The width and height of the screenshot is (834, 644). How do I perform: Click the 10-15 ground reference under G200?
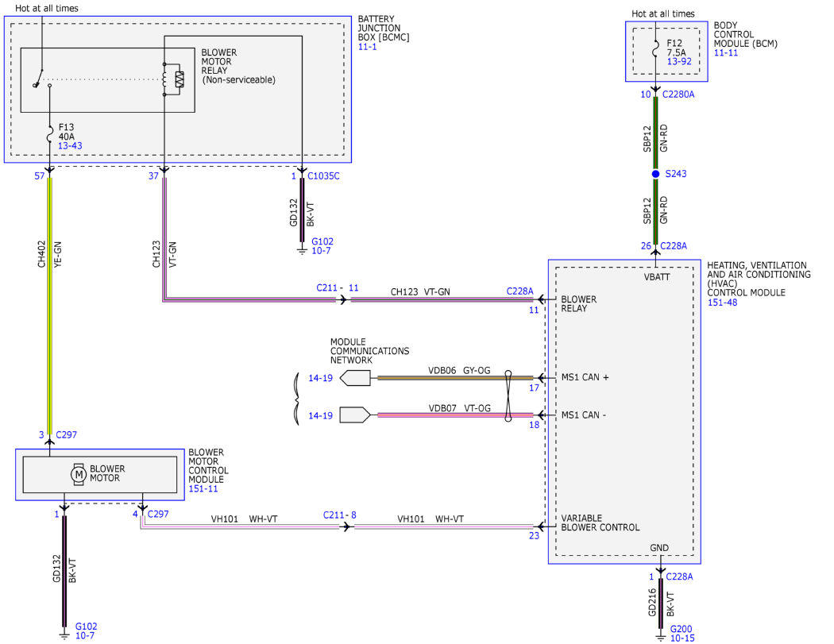coord(682,638)
